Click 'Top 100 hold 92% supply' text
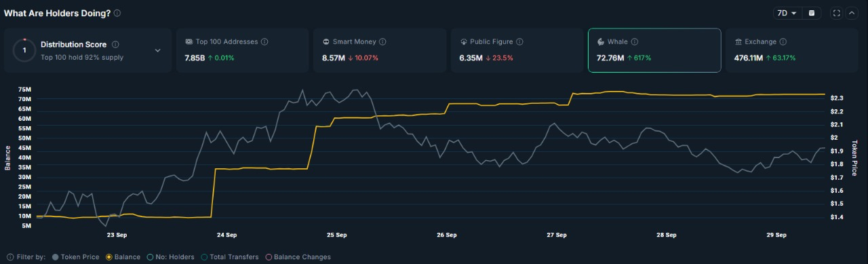Image resolution: width=868 pixels, height=264 pixels. point(82,58)
